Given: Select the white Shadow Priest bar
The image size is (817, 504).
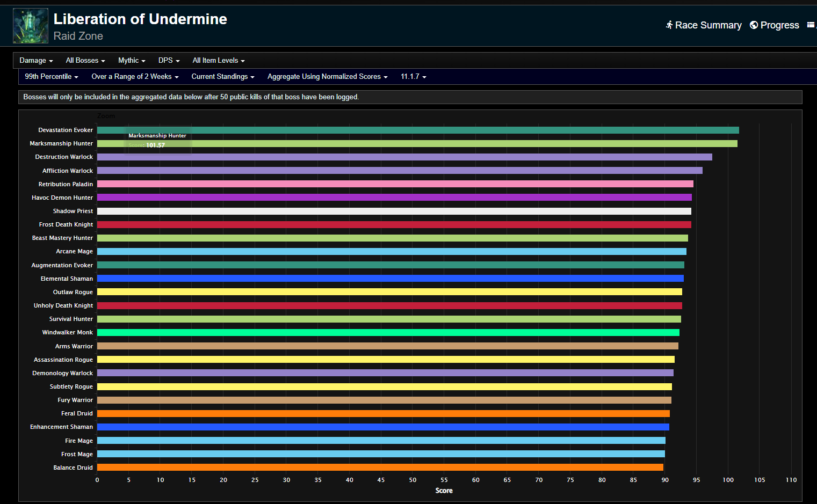Looking at the screenshot, I should 394,211.
